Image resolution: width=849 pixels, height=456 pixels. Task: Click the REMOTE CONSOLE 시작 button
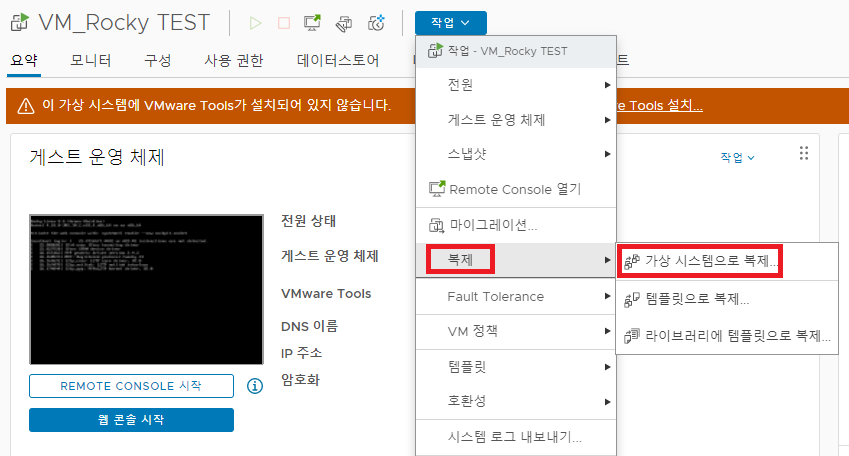[x=132, y=386]
